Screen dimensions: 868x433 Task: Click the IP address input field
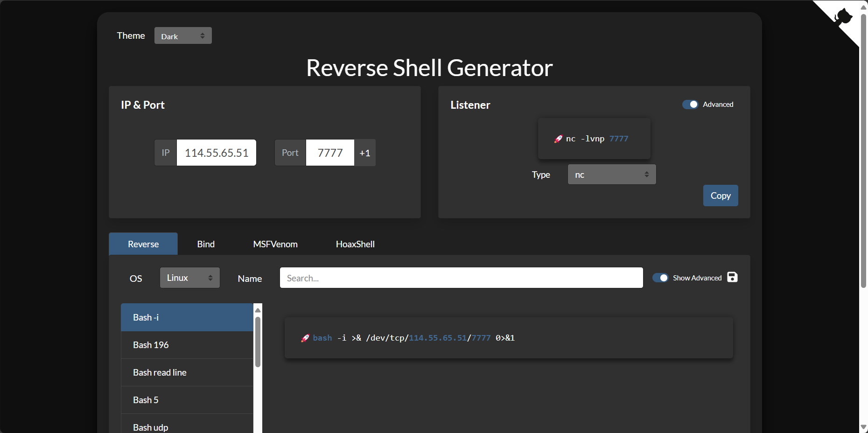coord(217,153)
